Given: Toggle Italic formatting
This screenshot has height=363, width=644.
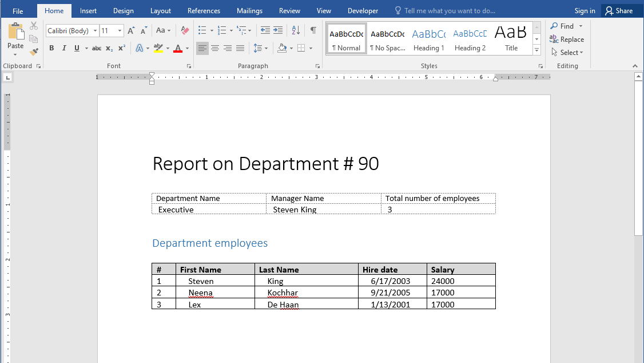Looking at the screenshot, I should [64, 49].
